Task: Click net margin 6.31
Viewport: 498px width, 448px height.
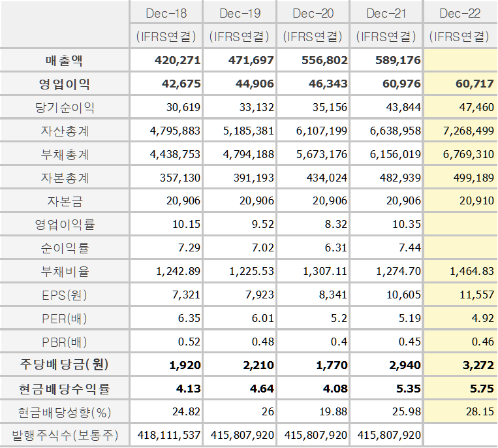Action: click(336, 248)
